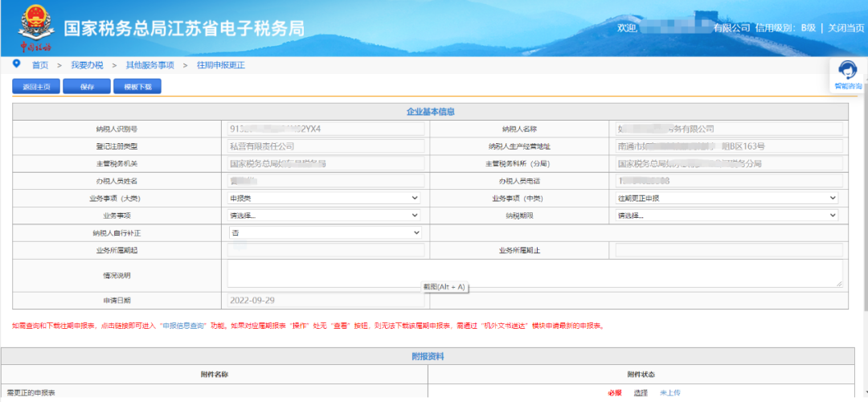Go to 首页 in the breadcrumb
This screenshot has height=402, width=868.
click(x=40, y=65)
